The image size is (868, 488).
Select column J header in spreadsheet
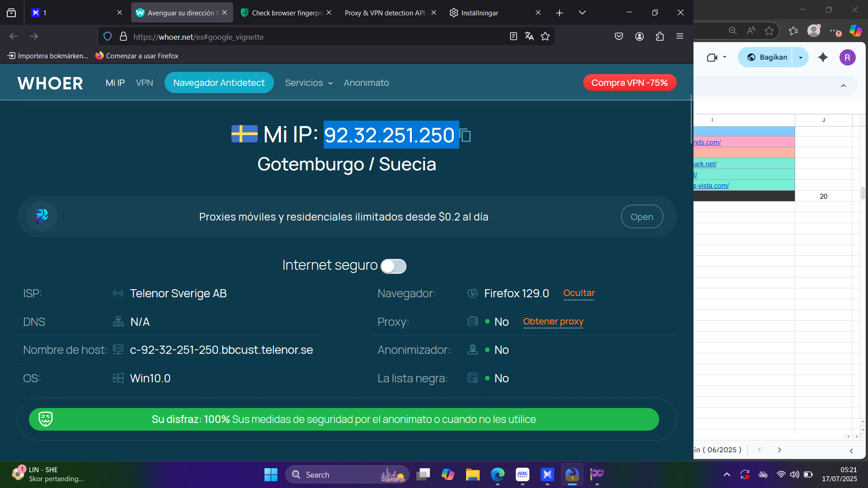[x=824, y=120]
